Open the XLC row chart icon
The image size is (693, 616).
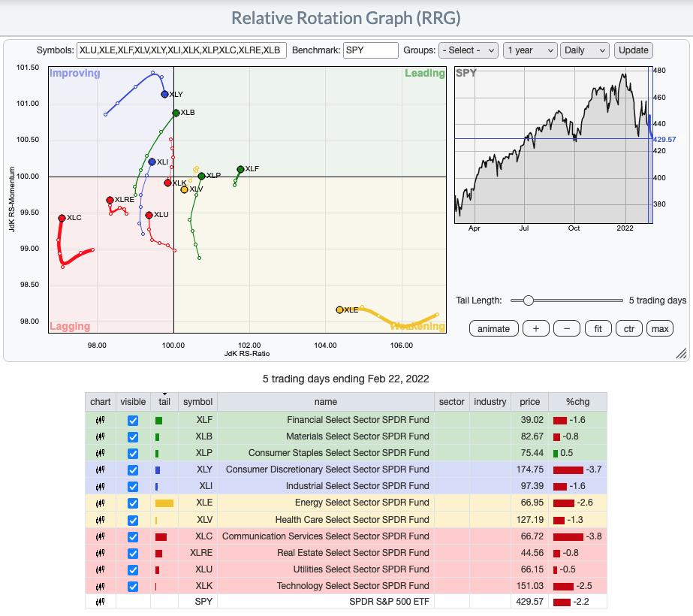pos(101,537)
